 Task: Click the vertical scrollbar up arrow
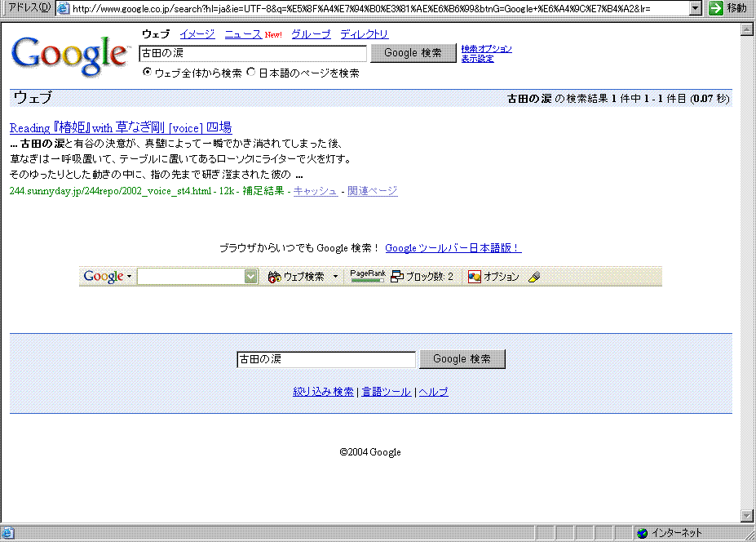[x=747, y=29]
